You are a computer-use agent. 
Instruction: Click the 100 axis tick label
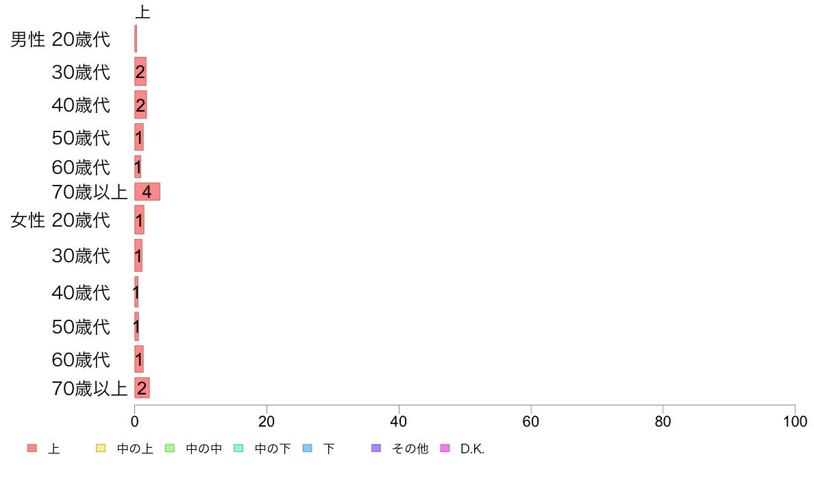click(x=795, y=421)
